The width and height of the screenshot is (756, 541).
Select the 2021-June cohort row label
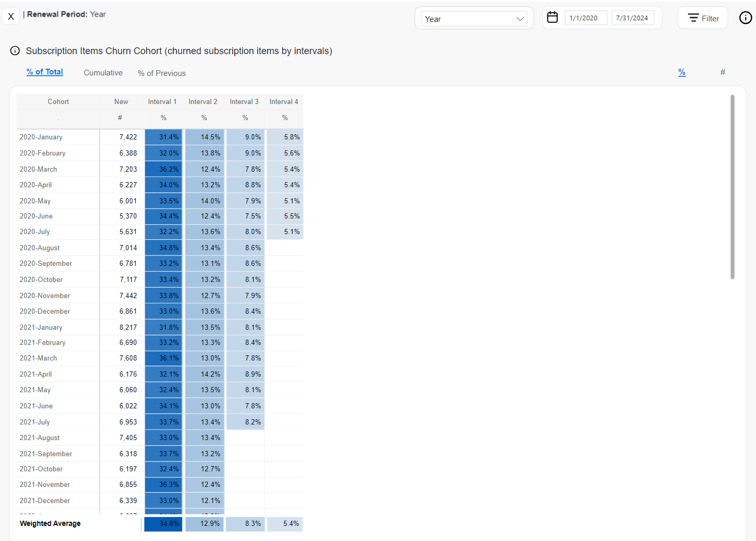coord(36,406)
